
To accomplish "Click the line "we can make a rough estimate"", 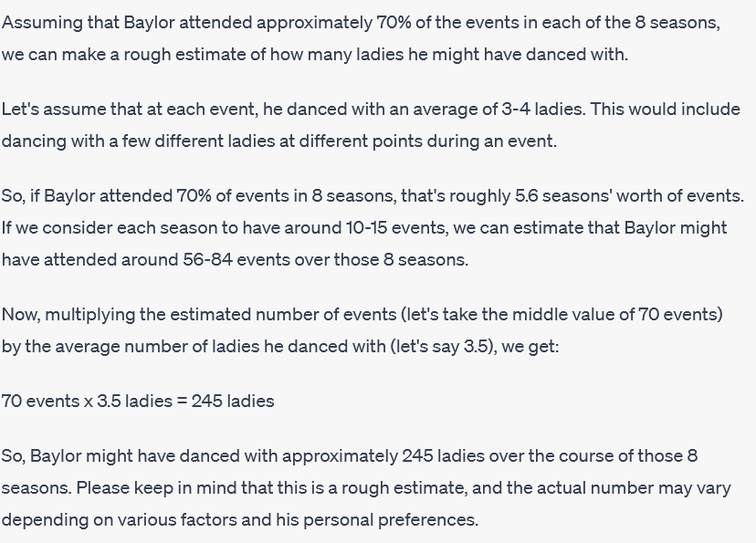I will point(315,55).
